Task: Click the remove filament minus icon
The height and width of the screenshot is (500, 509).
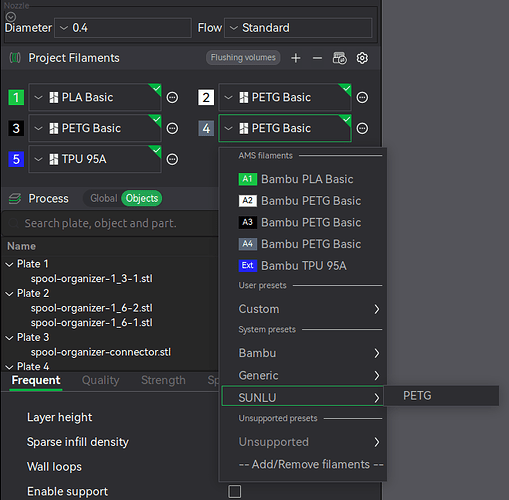Action: point(317,58)
